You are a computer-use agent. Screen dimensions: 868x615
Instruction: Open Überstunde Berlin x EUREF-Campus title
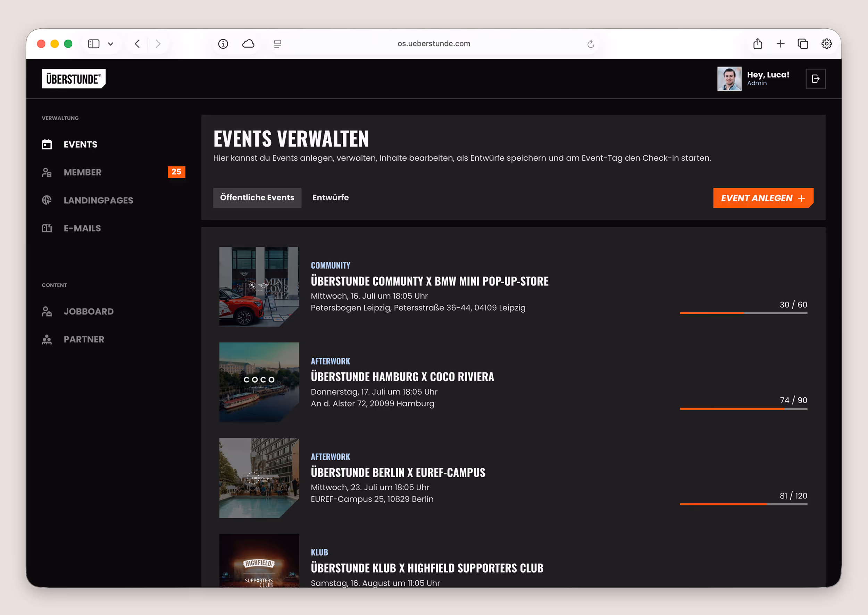[x=398, y=472]
